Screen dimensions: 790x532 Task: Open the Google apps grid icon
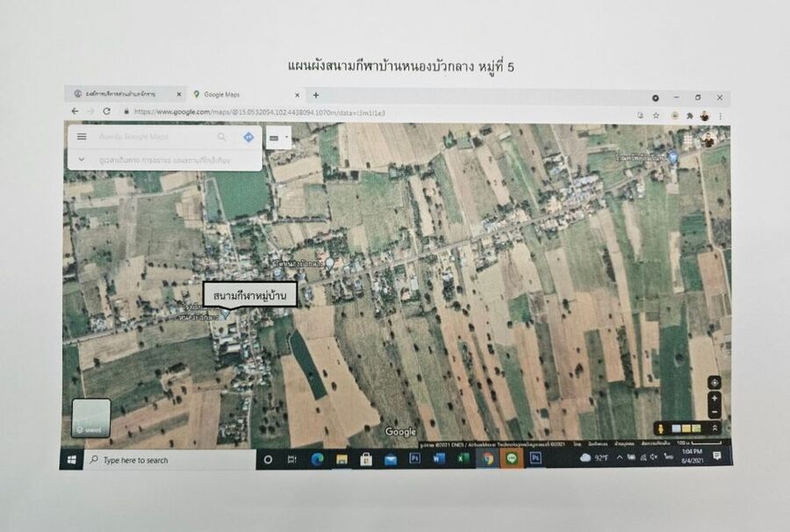coord(687,140)
